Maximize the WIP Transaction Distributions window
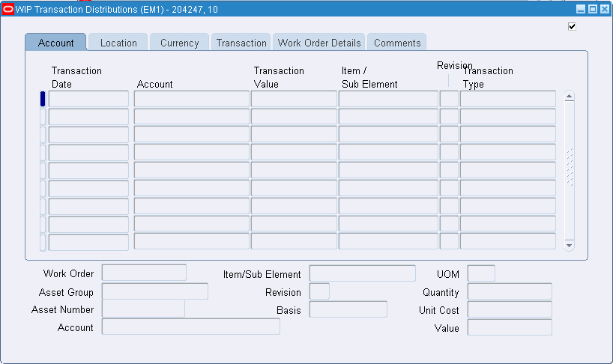The width and height of the screenshot is (613, 364). pos(593,9)
